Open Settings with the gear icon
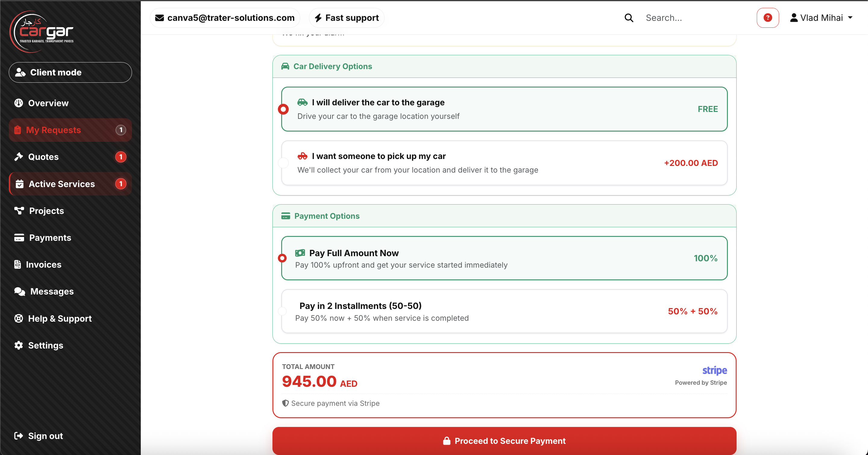This screenshot has width=868, height=455. [19, 345]
